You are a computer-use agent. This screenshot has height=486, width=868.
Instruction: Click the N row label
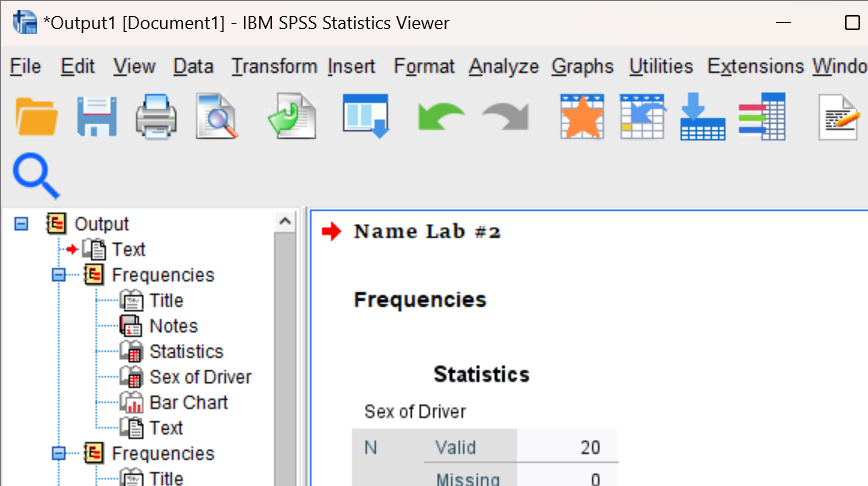[370, 447]
